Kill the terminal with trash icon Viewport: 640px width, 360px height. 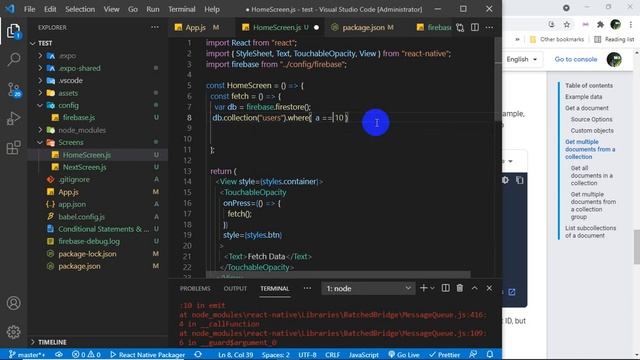(x=460, y=288)
